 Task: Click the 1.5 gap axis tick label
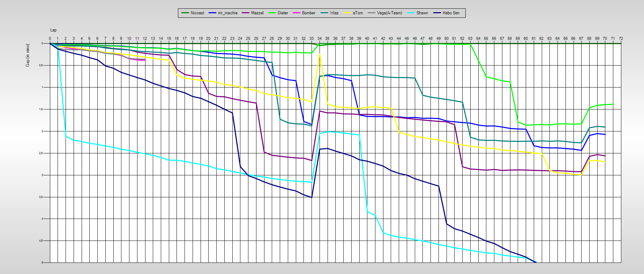(x=41, y=109)
